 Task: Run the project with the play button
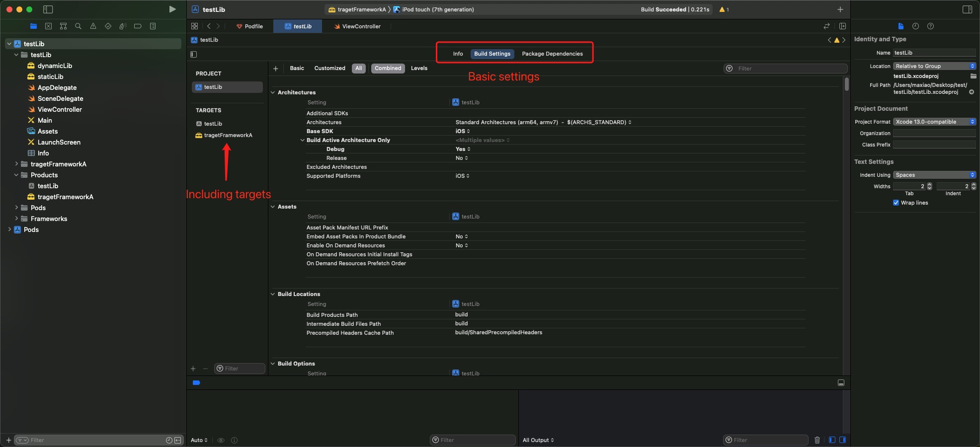(172, 9)
